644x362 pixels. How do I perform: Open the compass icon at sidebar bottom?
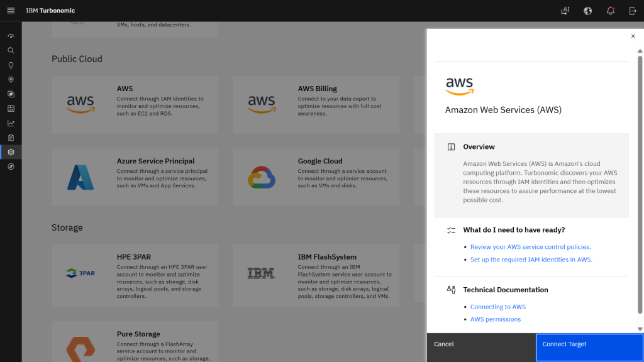tap(10, 166)
